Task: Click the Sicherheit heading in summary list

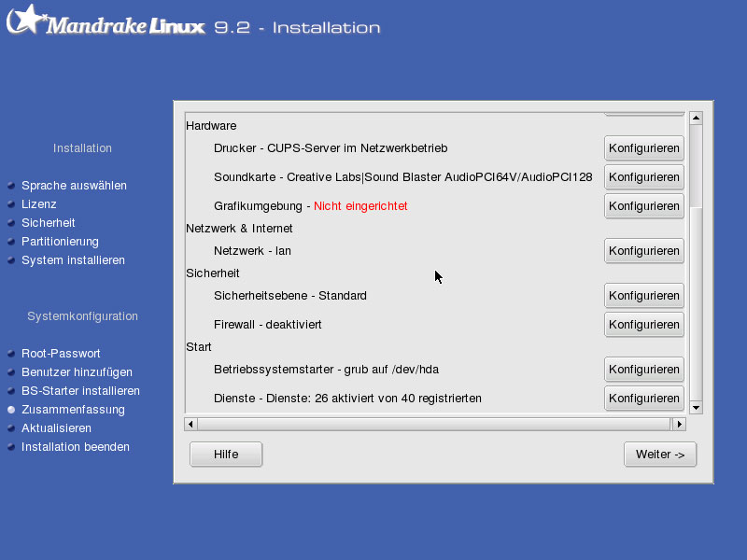Action: tap(213, 273)
